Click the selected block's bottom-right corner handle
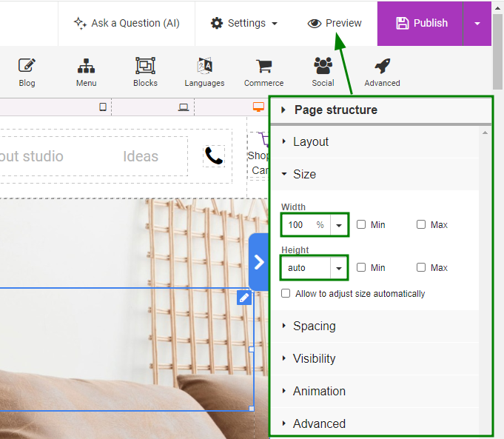 coord(252,409)
